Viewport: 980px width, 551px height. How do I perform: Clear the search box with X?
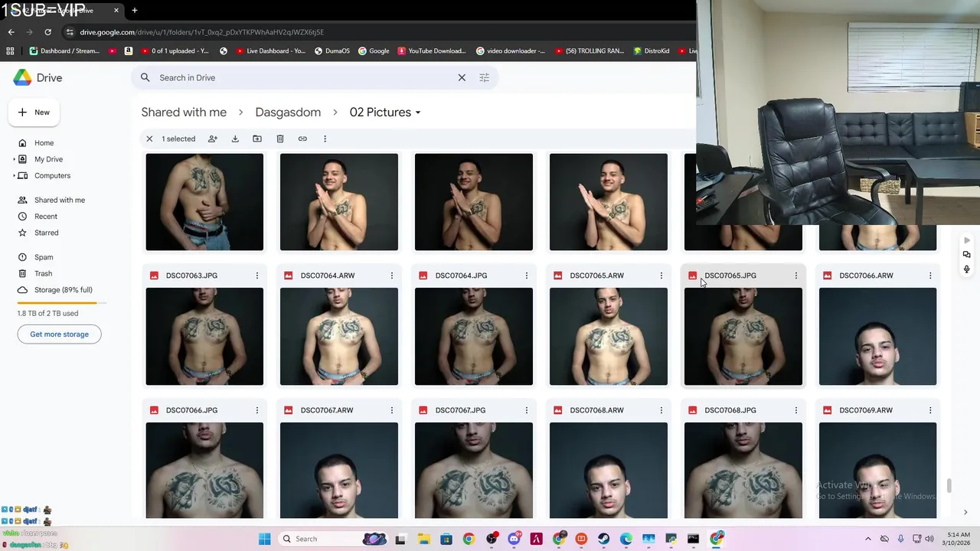pos(462,77)
